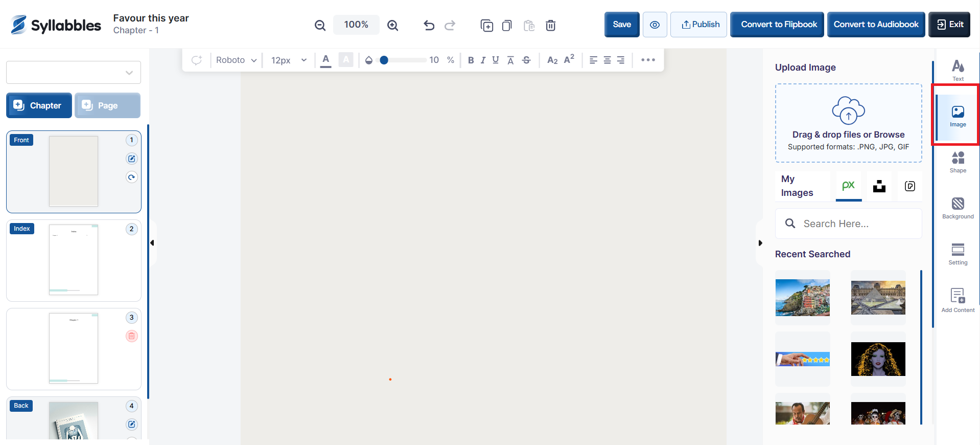
Task: Switch to the My Images tab
Action: click(x=797, y=186)
